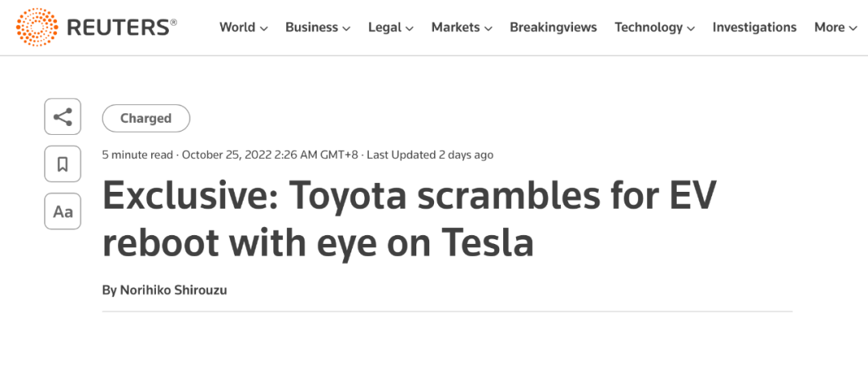Go to Breakingviews section
Screen dimensions: 868x366
tap(553, 27)
